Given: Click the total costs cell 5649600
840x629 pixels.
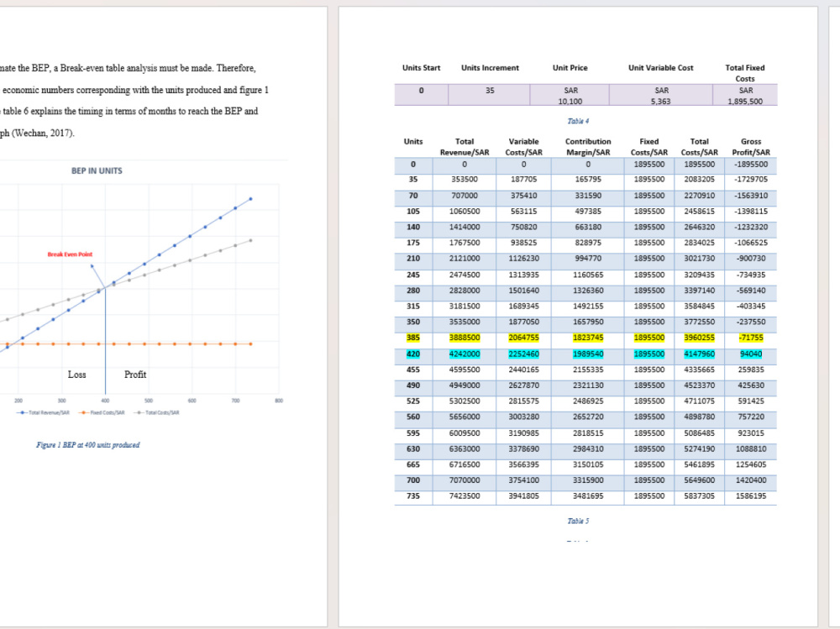Looking at the screenshot, I should (x=699, y=480).
